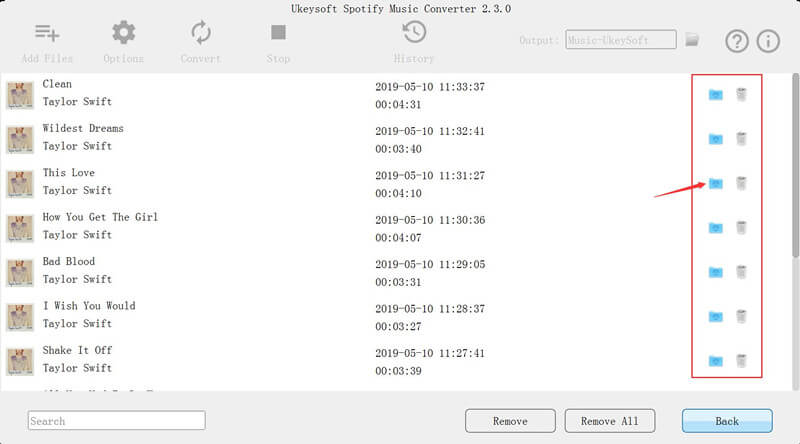Click trash icon for Wildest Dreams

[741, 139]
